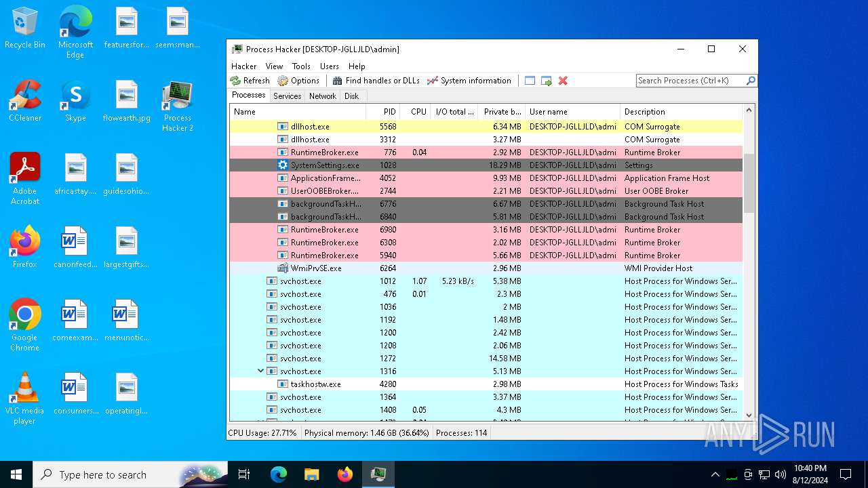Click the Refresh toolbar button
The height and width of the screenshot is (488, 868).
[x=250, y=81]
